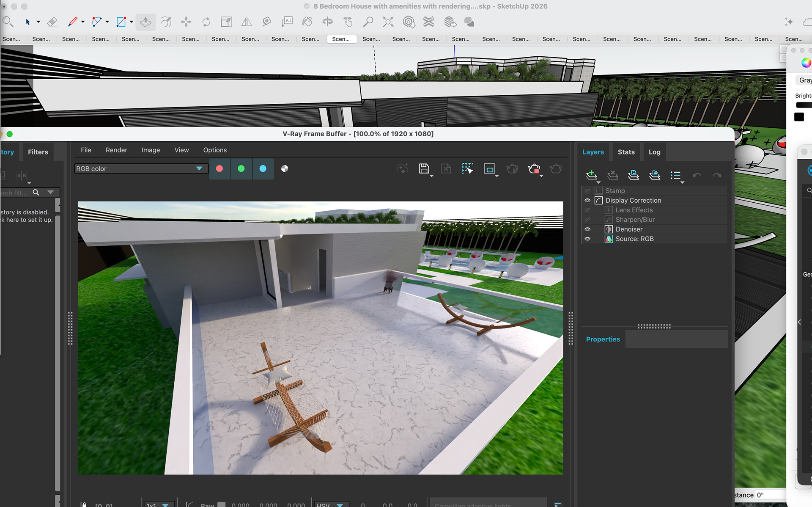The image size is (812, 507).
Task: Open the Render menu in frame buffer
Action: coord(116,150)
